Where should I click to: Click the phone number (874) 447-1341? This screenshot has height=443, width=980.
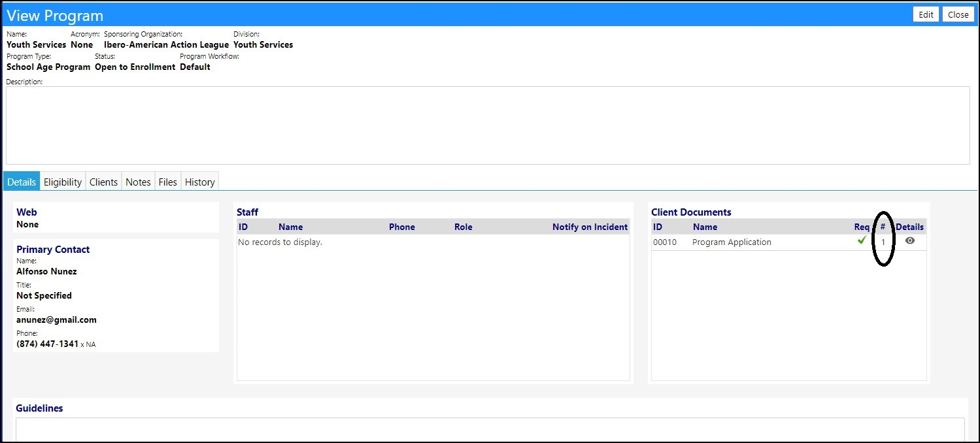click(47, 344)
